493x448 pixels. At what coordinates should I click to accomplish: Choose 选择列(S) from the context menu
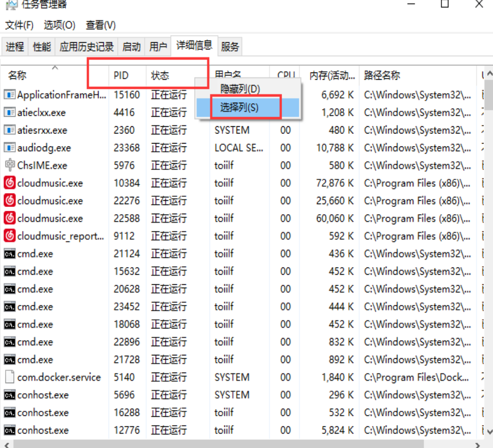point(239,108)
